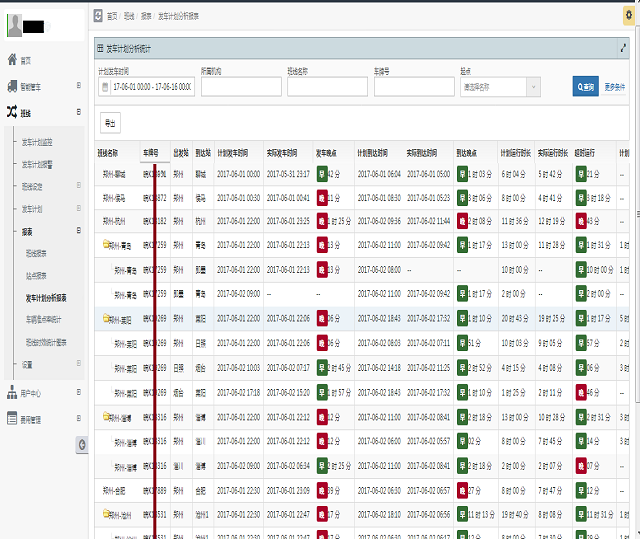Image resolution: width=640 pixels, height=539 pixels.
Task: Click the expand panel icon in report header
Action: [x=623, y=47]
